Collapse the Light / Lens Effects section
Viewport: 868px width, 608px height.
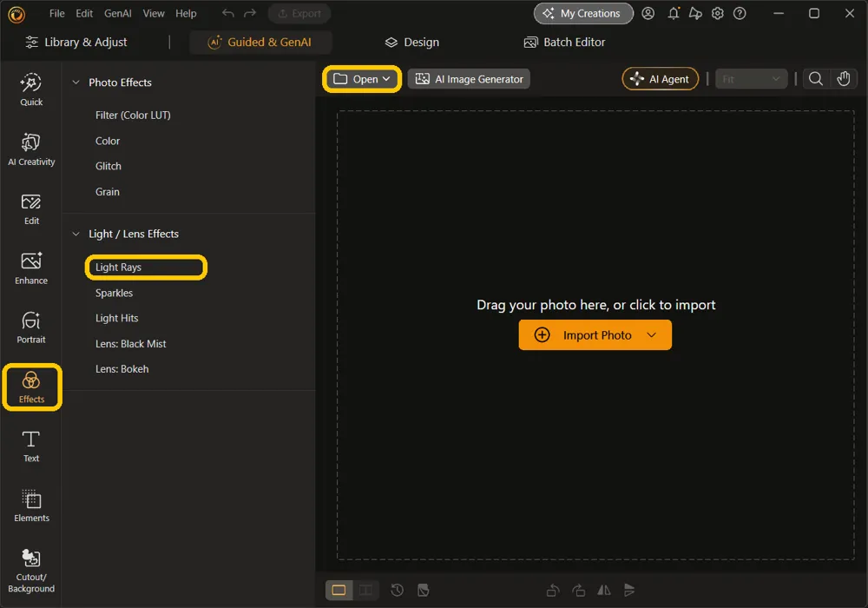76,234
